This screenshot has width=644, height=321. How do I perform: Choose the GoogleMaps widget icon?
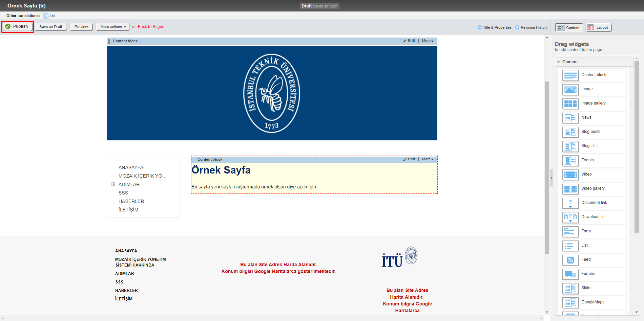570,302
